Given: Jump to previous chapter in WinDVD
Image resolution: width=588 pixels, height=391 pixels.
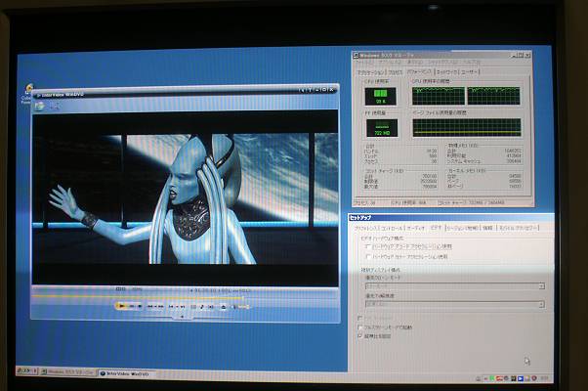Looking at the screenshot, I should click(171, 307).
